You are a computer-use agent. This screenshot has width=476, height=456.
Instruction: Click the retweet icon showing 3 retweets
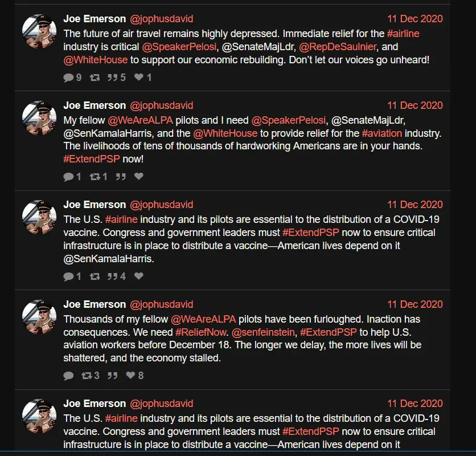[87, 376]
